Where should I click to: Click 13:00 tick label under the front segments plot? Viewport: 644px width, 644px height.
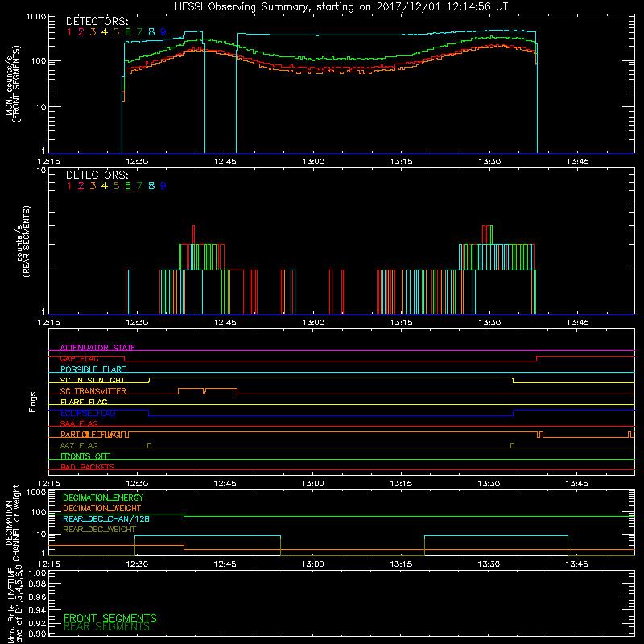click(313, 162)
